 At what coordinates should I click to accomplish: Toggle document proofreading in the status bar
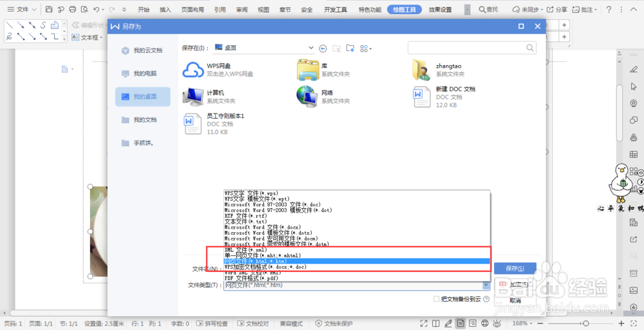coord(253,324)
